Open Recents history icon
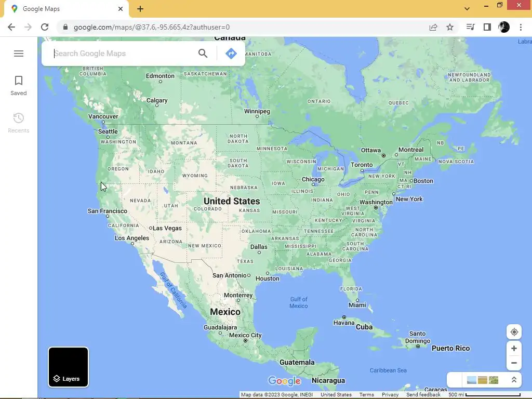This screenshot has width=532, height=399. pyautogui.click(x=19, y=118)
